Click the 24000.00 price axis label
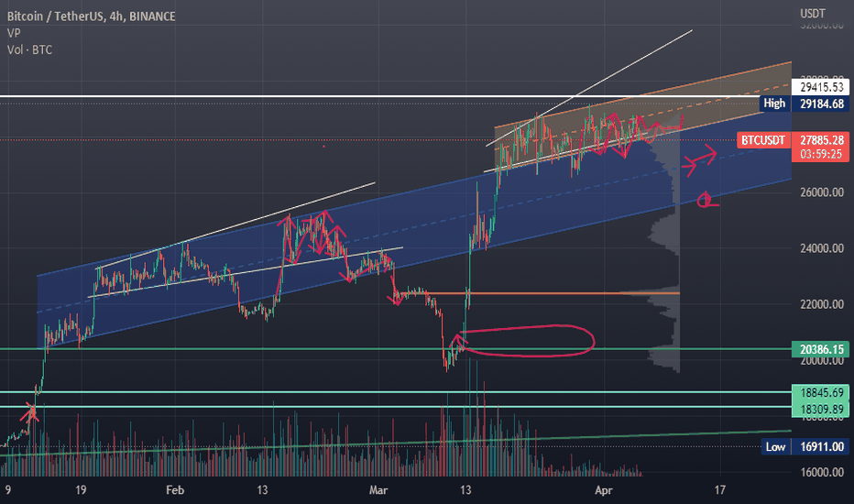854x504 pixels. [821, 248]
